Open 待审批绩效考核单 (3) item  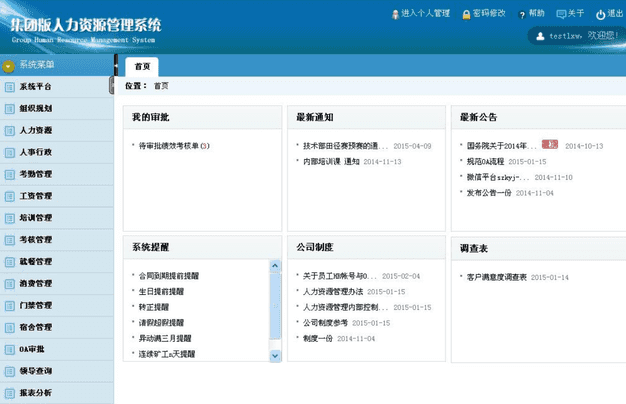174,146
